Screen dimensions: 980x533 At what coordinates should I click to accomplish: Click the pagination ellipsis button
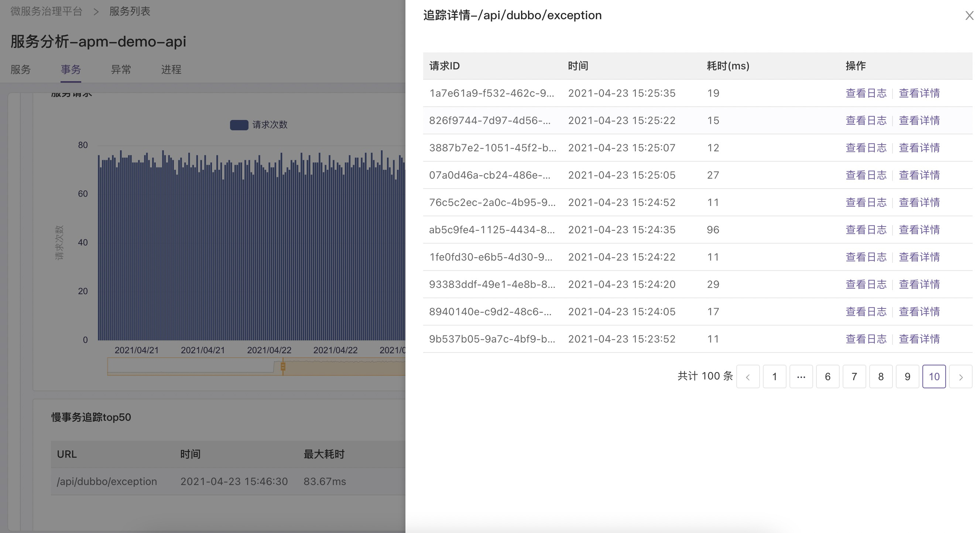(801, 376)
